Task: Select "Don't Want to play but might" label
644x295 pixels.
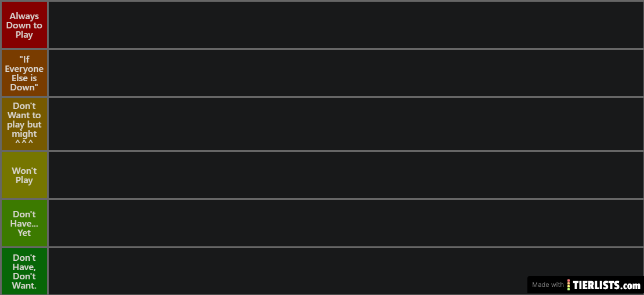Action: 24,124
